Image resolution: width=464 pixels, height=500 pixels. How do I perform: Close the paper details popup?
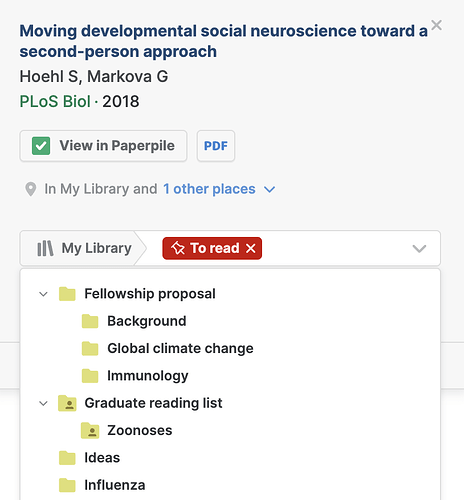tap(436, 25)
